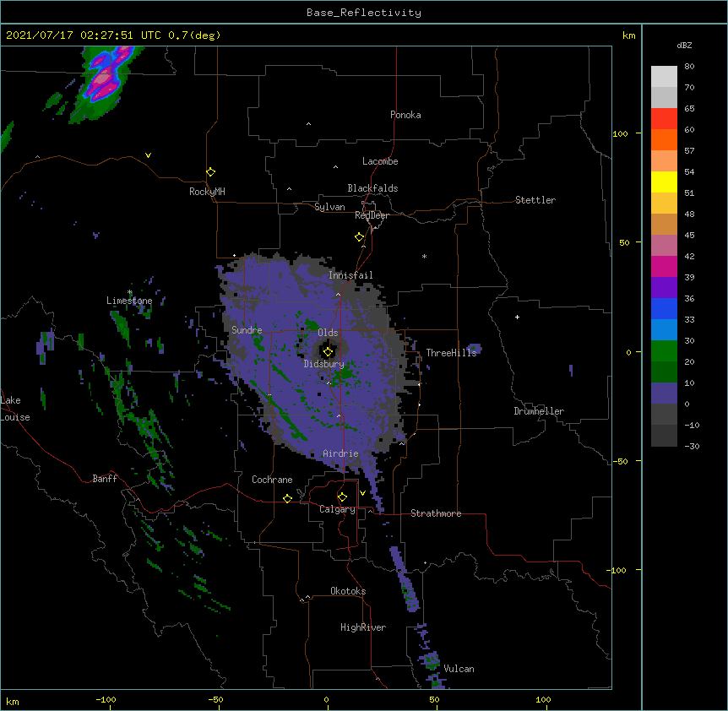The height and width of the screenshot is (711, 728).
Task: Click the yellow diamond marker beside RockyMH
Action: tap(211, 172)
